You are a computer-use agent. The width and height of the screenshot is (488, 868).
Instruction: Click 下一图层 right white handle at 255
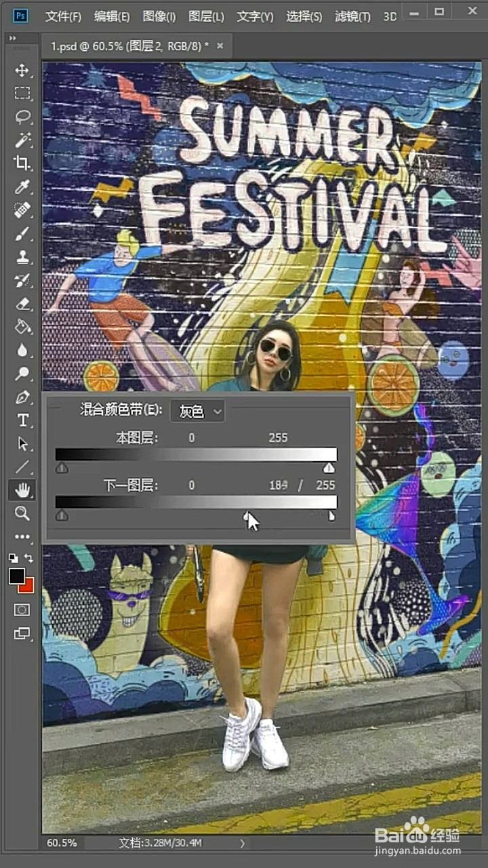click(x=331, y=516)
